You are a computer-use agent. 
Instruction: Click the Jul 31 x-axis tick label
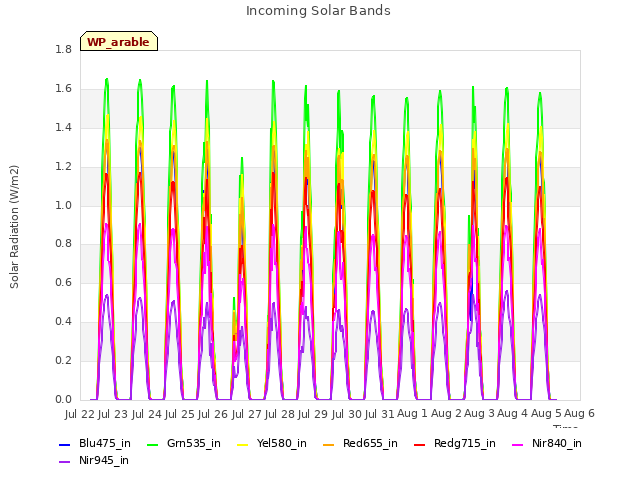click(x=379, y=414)
